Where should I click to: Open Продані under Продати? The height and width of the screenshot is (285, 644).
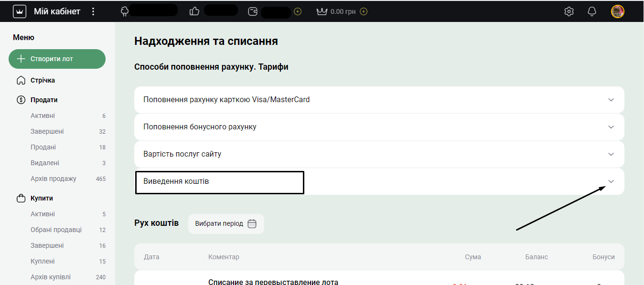click(x=43, y=147)
